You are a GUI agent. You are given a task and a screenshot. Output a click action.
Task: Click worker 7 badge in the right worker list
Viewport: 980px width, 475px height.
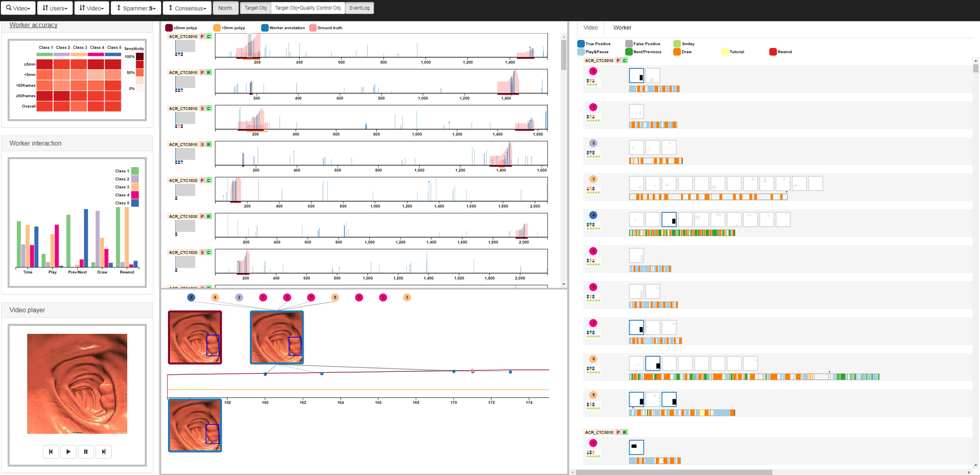(593, 323)
